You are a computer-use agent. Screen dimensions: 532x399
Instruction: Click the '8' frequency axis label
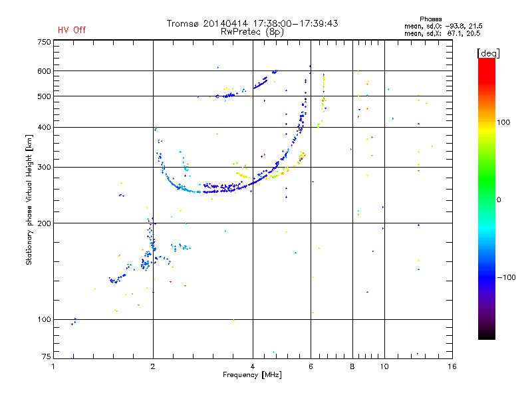pos(352,366)
